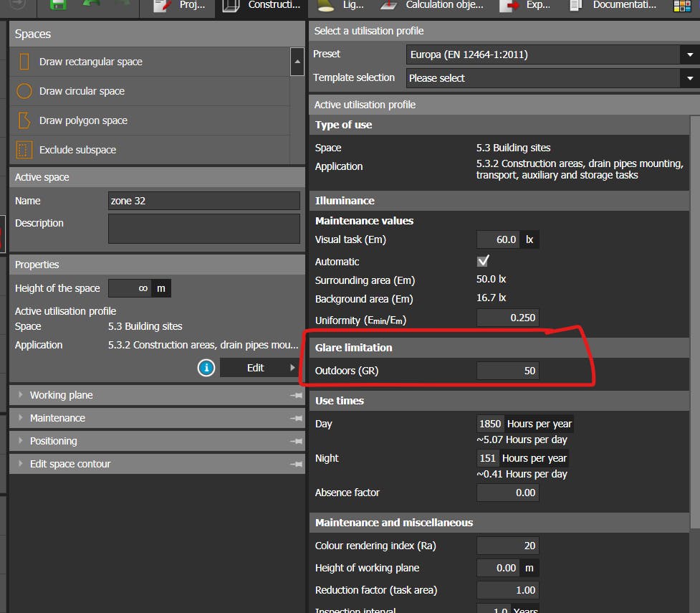Pin the Positioning section
This screenshot has height=613, width=700.
click(x=295, y=442)
